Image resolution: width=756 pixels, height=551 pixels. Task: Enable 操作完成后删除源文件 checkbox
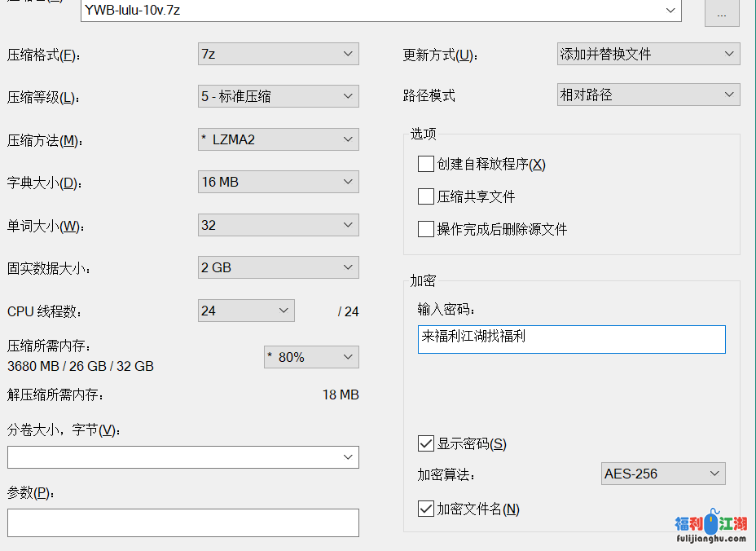click(425, 229)
